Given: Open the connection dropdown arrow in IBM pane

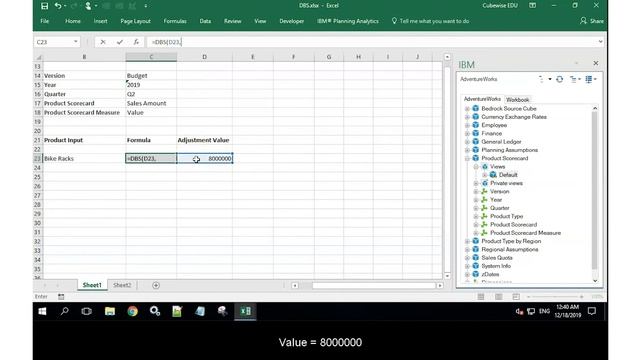Looking at the screenshot, I should point(550,79).
